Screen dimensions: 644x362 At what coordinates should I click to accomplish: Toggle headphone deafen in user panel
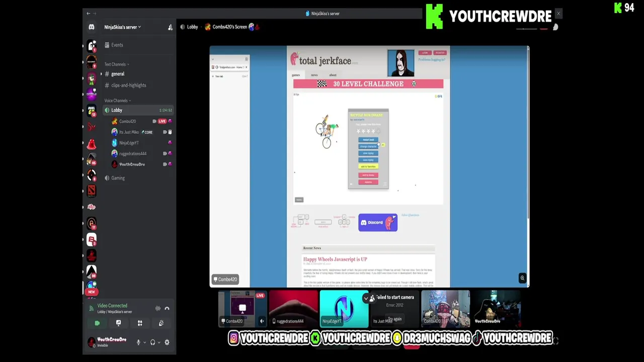point(152,342)
